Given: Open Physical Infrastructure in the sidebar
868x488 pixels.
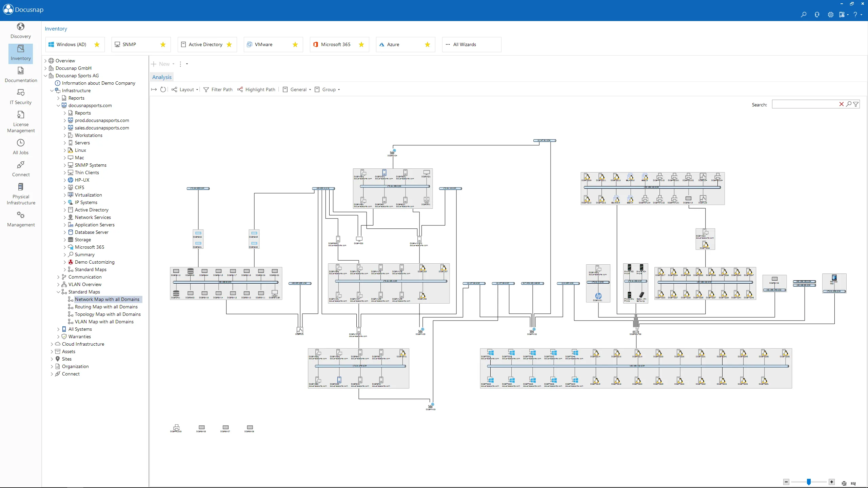Looking at the screenshot, I should point(21,194).
